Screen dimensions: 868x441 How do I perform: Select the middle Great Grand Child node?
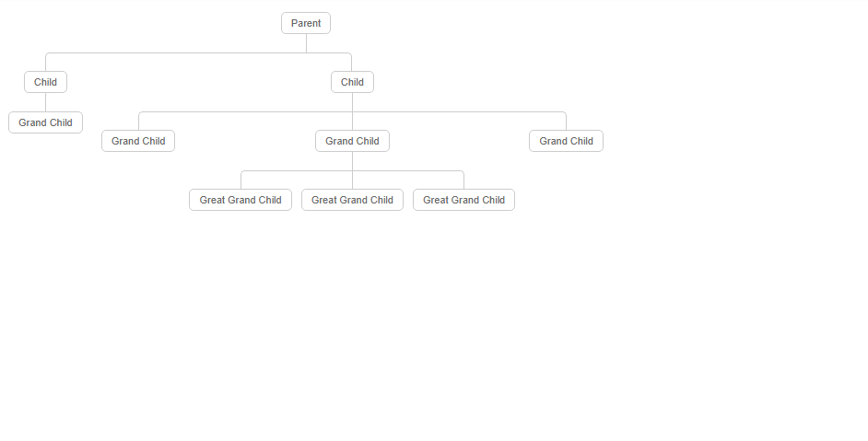coord(352,200)
